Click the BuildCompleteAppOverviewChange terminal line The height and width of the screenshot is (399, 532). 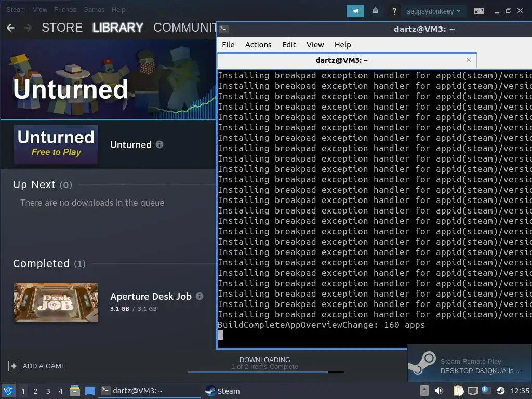click(x=321, y=325)
